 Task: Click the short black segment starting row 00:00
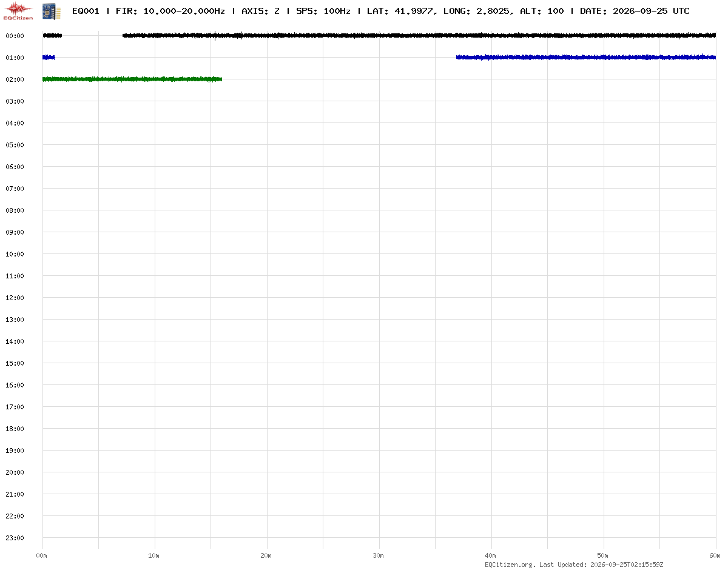click(x=52, y=36)
